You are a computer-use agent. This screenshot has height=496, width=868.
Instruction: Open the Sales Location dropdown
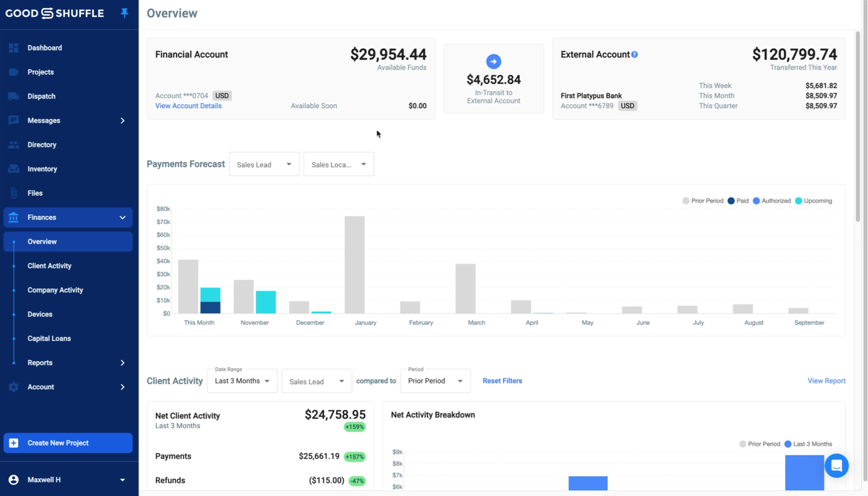[338, 164]
